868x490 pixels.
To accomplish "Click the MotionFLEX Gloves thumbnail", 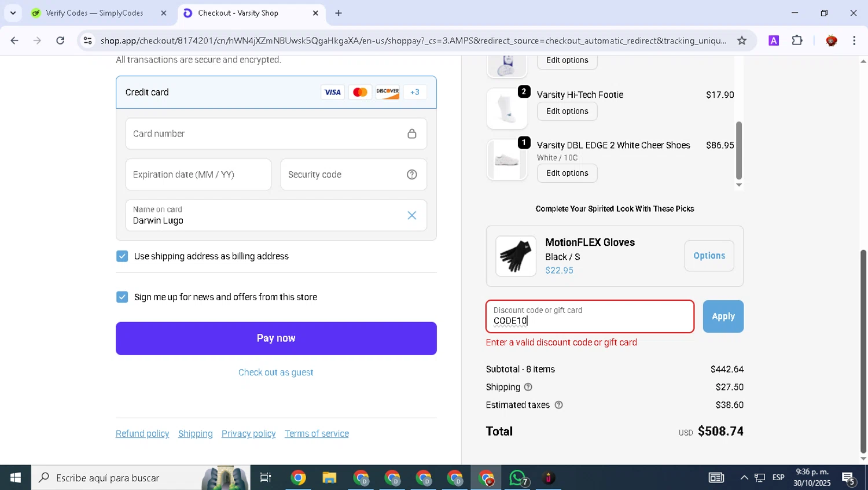I will [x=516, y=256].
